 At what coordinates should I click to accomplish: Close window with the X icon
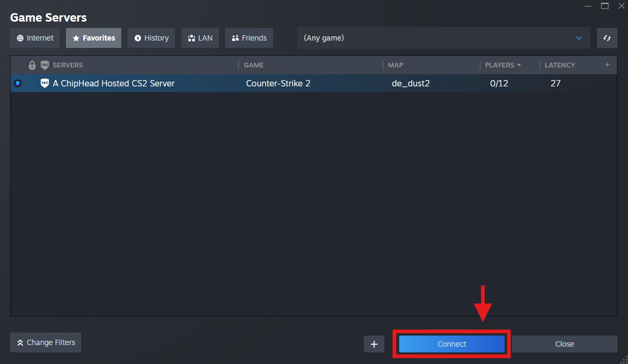[x=622, y=6]
